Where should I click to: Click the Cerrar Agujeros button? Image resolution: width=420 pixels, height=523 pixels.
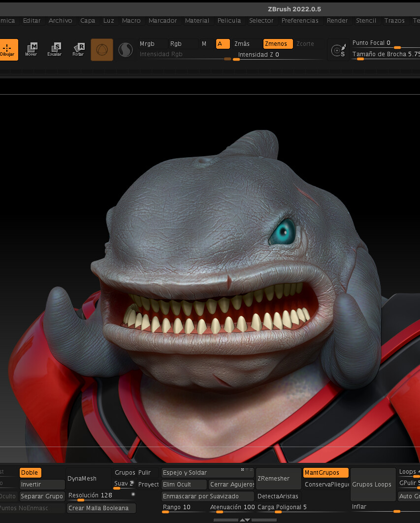pyautogui.click(x=232, y=485)
